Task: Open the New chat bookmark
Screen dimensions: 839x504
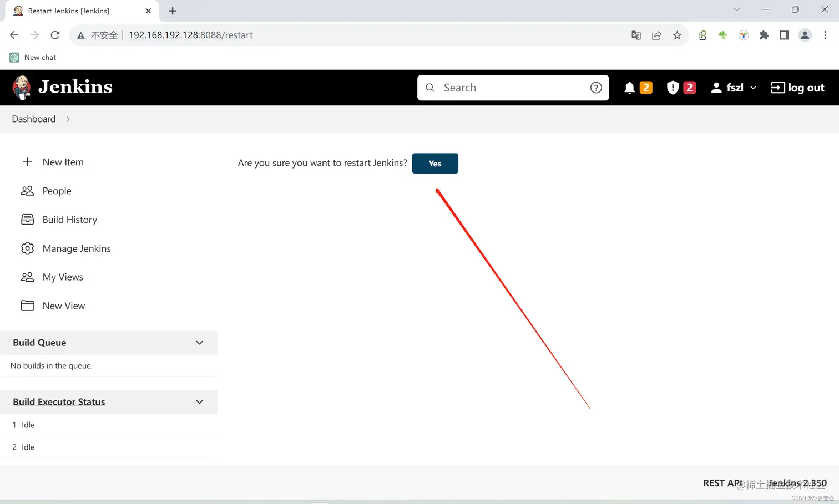Action: [33, 58]
